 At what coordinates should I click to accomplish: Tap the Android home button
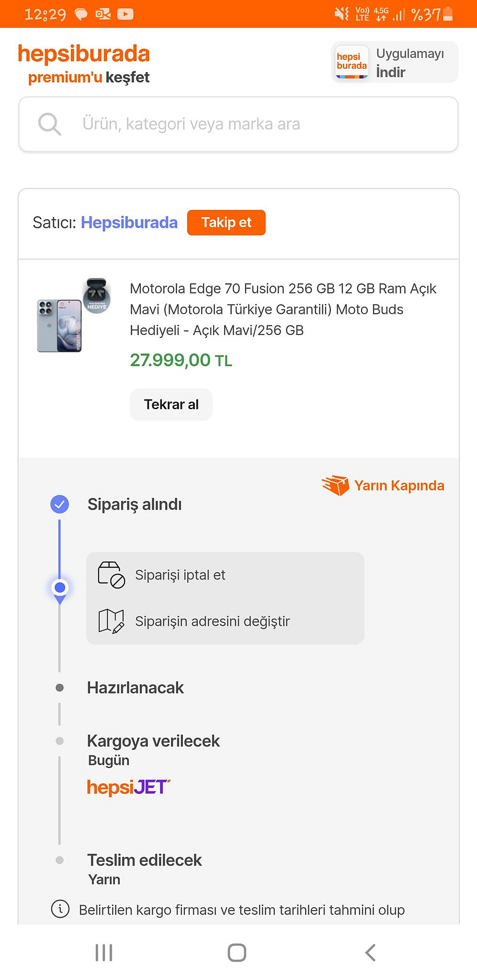(237, 952)
